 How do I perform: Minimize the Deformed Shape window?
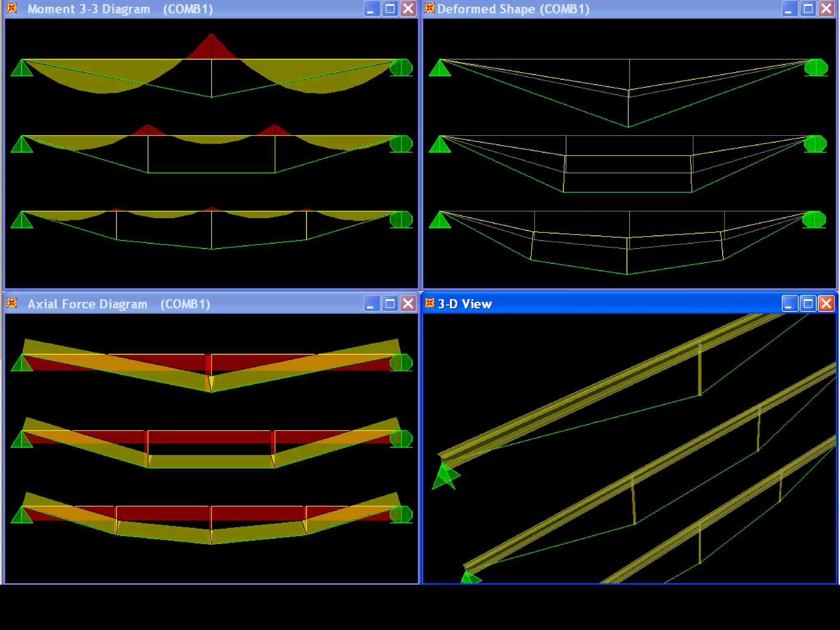click(790, 9)
